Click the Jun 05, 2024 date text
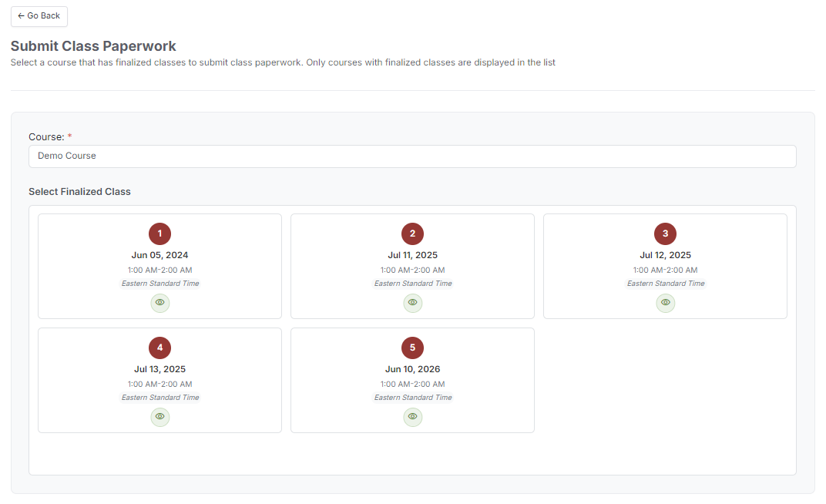Screen dimensions: 826x504 [x=159, y=255]
